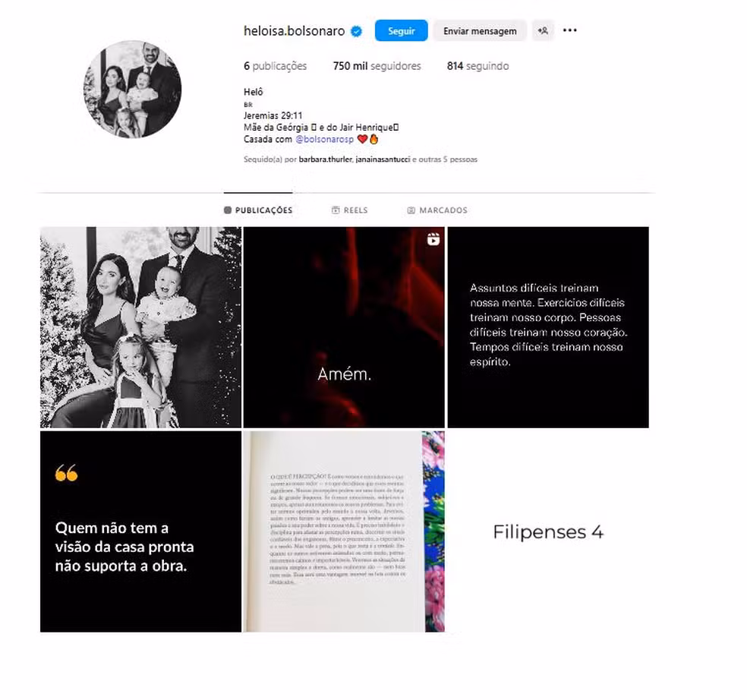Click the grid icon beside Publicações
Viewport: 747px width, 700px height.
click(228, 210)
